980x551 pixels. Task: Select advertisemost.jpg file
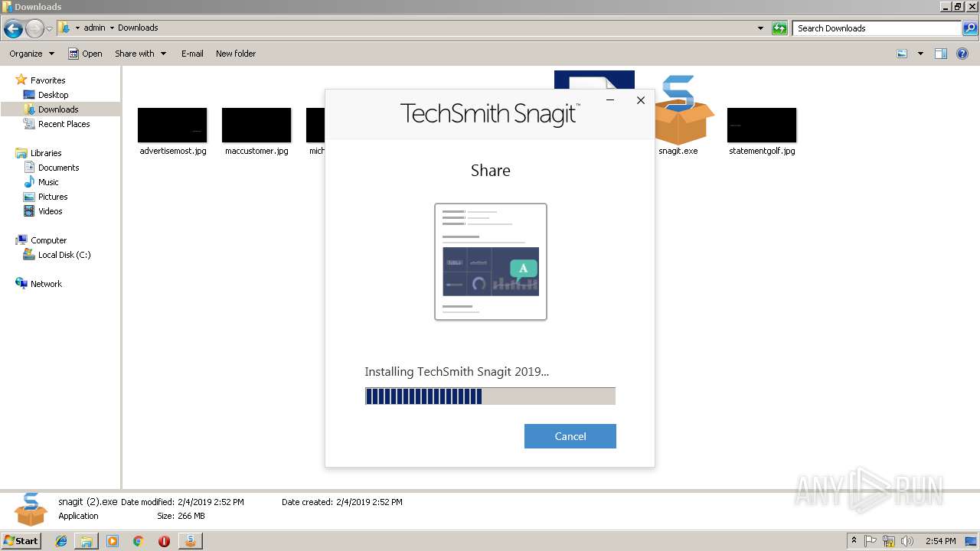click(172, 131)
